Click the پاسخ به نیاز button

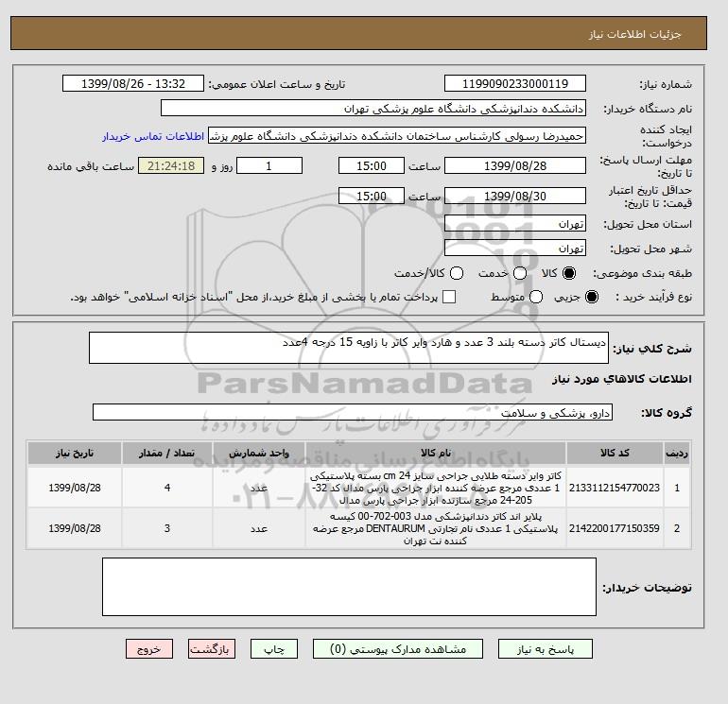pos(546,649)
